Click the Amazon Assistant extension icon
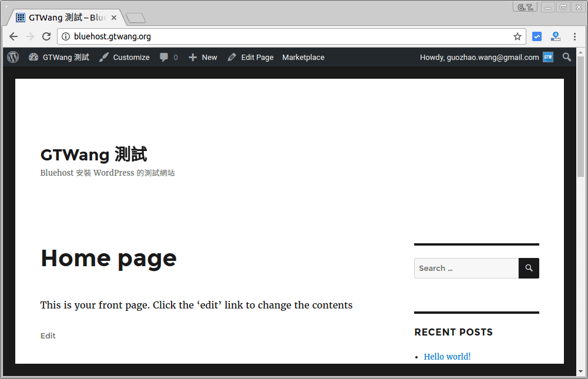Screen dimensions: 588x379 point(556,36)
